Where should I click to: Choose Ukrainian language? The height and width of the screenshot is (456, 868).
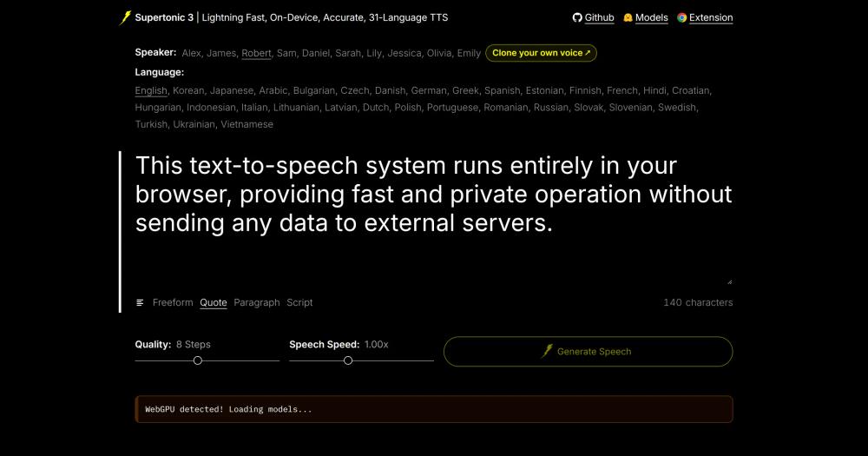click(x=194, y=125)
